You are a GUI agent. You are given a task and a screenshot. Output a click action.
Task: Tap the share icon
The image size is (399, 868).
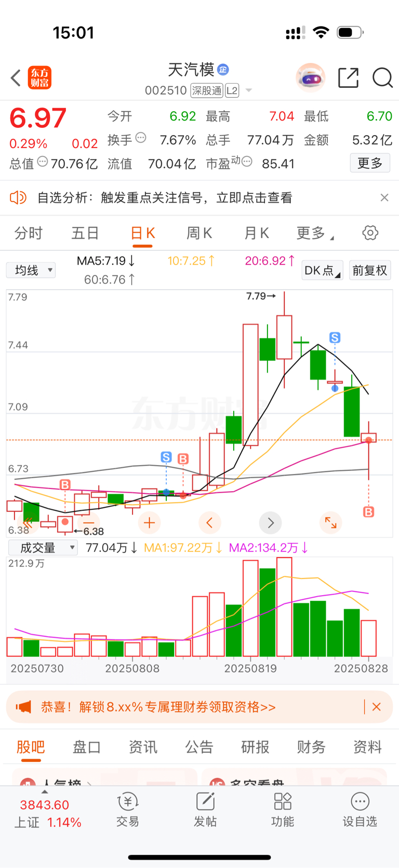click(x=348, y=77)
